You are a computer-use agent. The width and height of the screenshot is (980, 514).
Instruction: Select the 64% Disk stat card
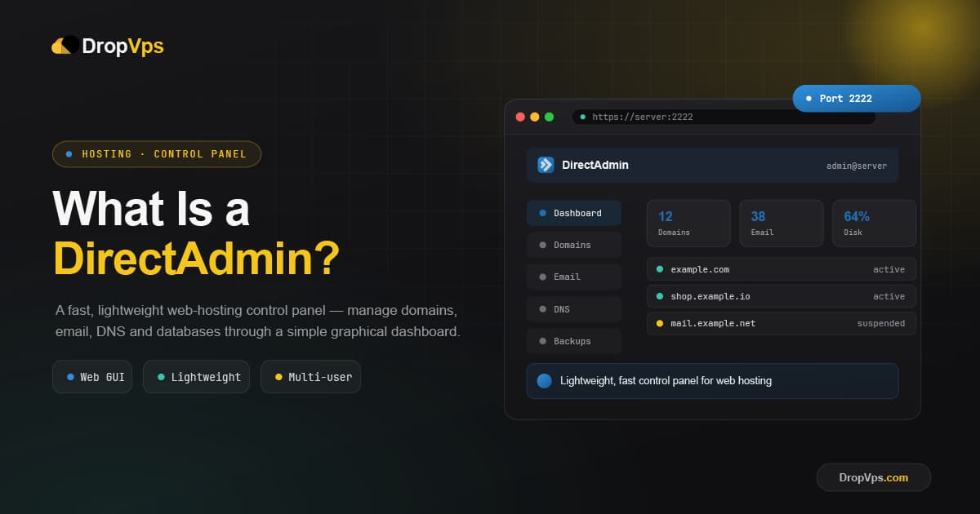874,224
